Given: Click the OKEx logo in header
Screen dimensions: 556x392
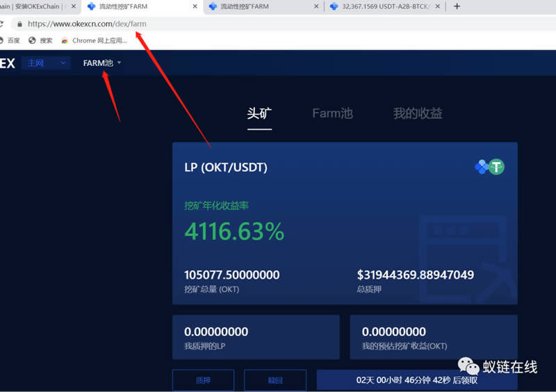Looking at the screenshot, I should [7, 63].
